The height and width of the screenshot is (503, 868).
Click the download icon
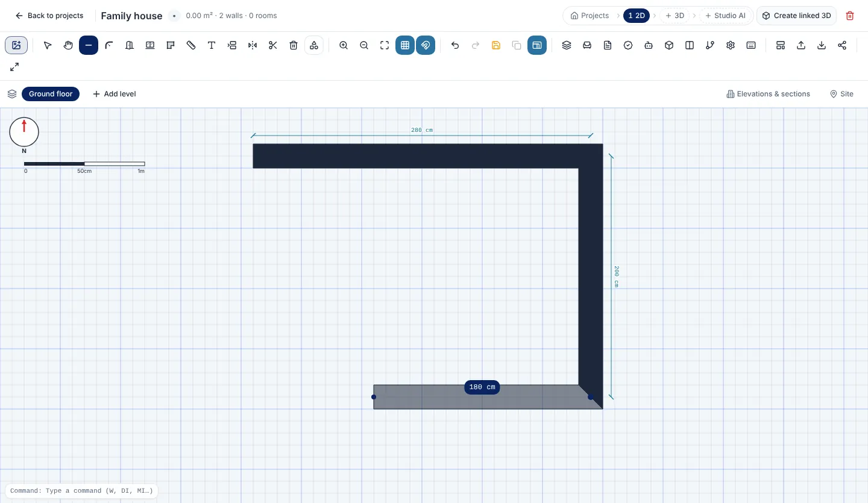pos(822,45)
